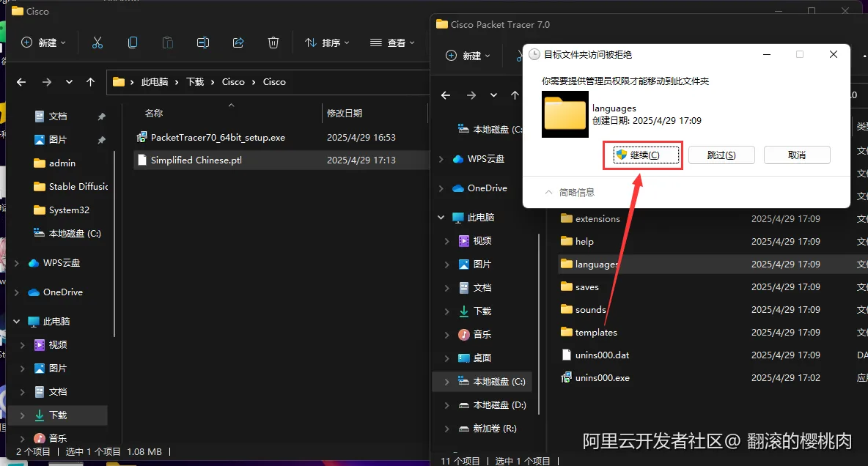This screenshot has height=466, width=868.
Task: Go back in Packet Tracer 7.0 window
Action: (446, 95)
